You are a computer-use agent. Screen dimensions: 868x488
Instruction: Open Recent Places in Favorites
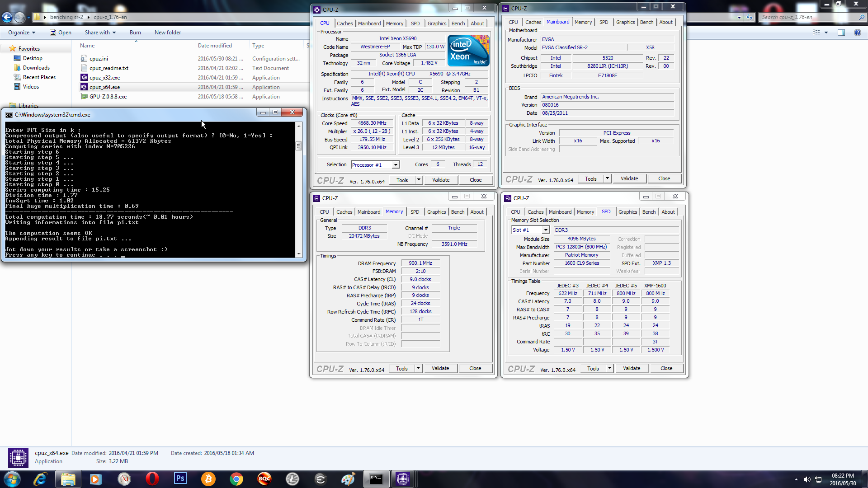[x=39, y=77]
